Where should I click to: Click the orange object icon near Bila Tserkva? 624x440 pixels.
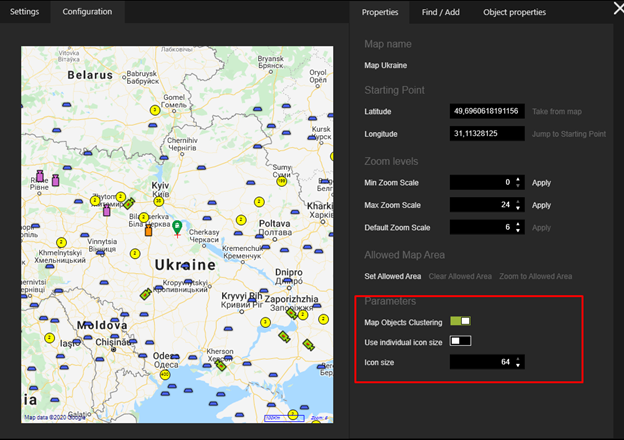click(x=148, y=230)
